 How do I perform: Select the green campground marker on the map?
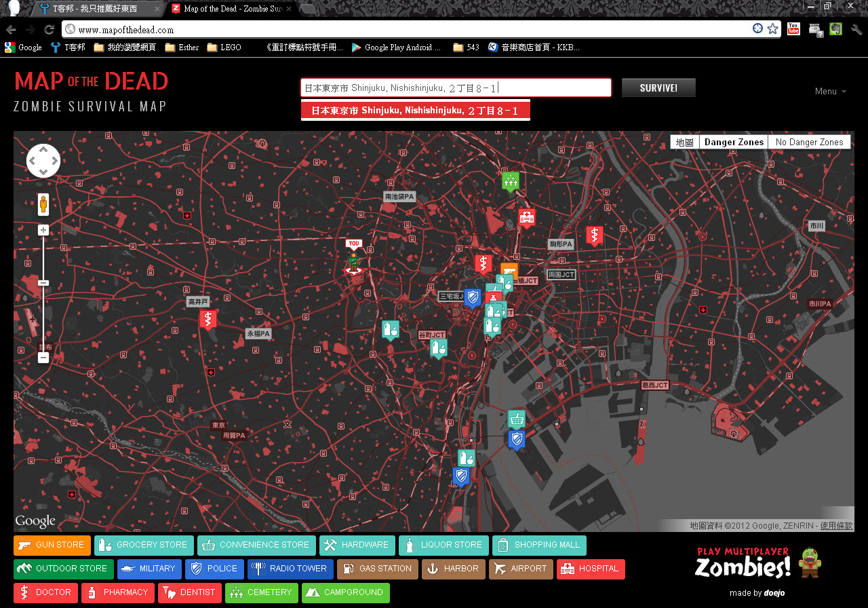point(511,181)
